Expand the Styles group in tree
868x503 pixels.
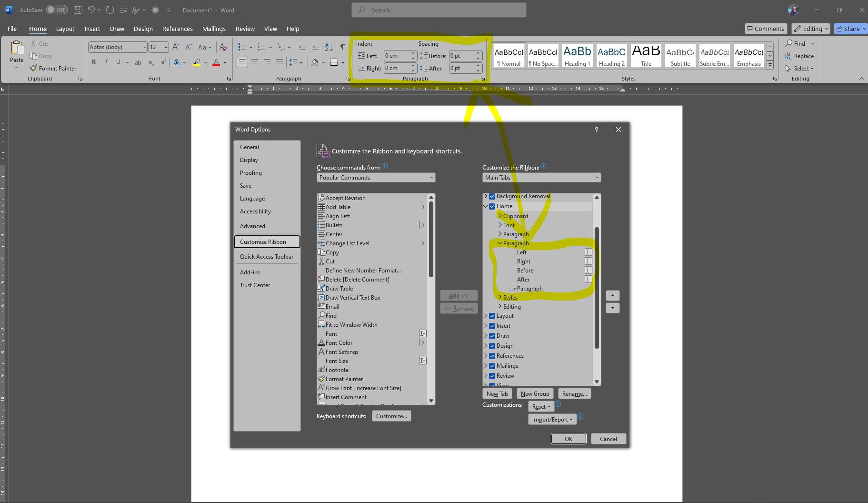click(500, 297)
